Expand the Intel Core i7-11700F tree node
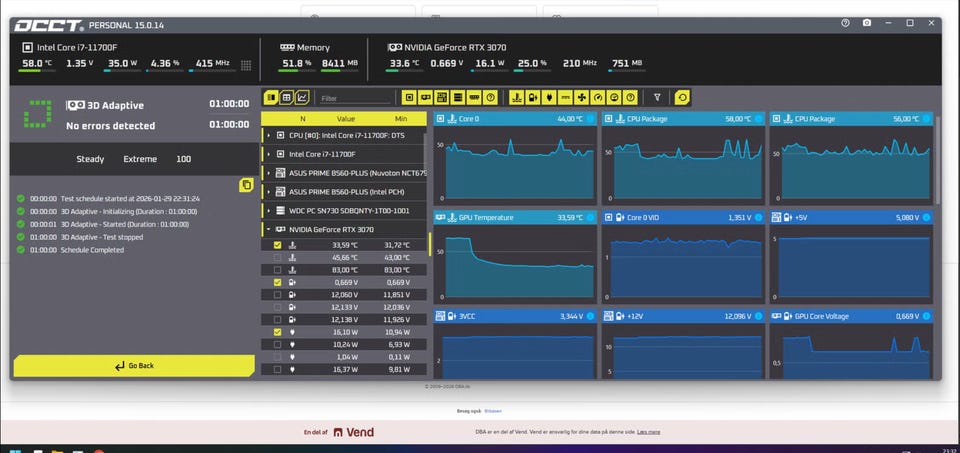The width and height of the screenshot is (960, 453). [269, 154]
